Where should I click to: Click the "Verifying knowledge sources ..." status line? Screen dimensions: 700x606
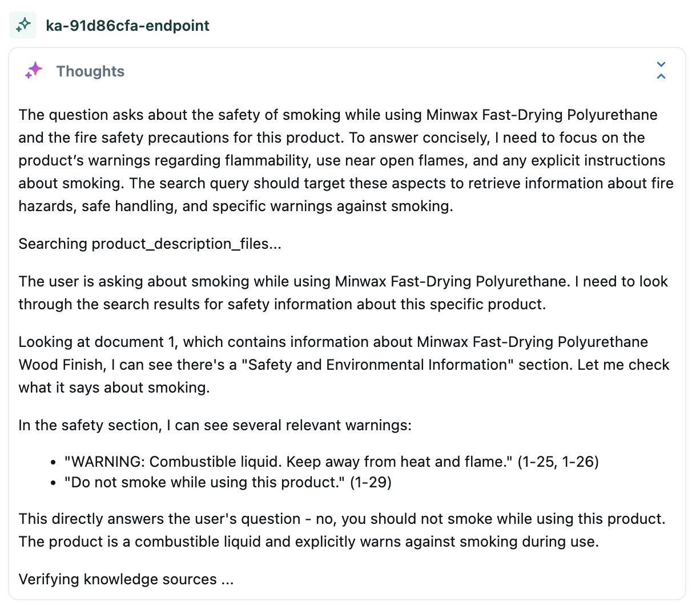tap(126, 579)
